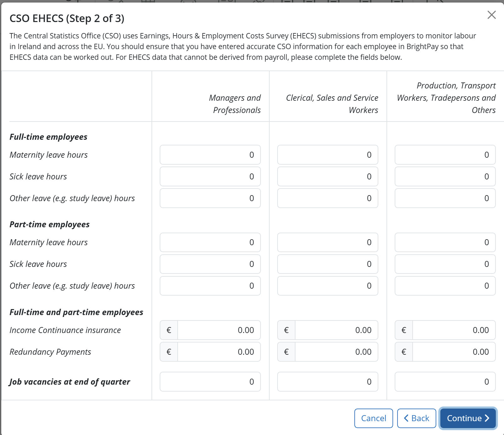Screen dimensions: 504x435
Task: Click the Full-time and part-time employees heading
Action: click(x=76, y=312)
